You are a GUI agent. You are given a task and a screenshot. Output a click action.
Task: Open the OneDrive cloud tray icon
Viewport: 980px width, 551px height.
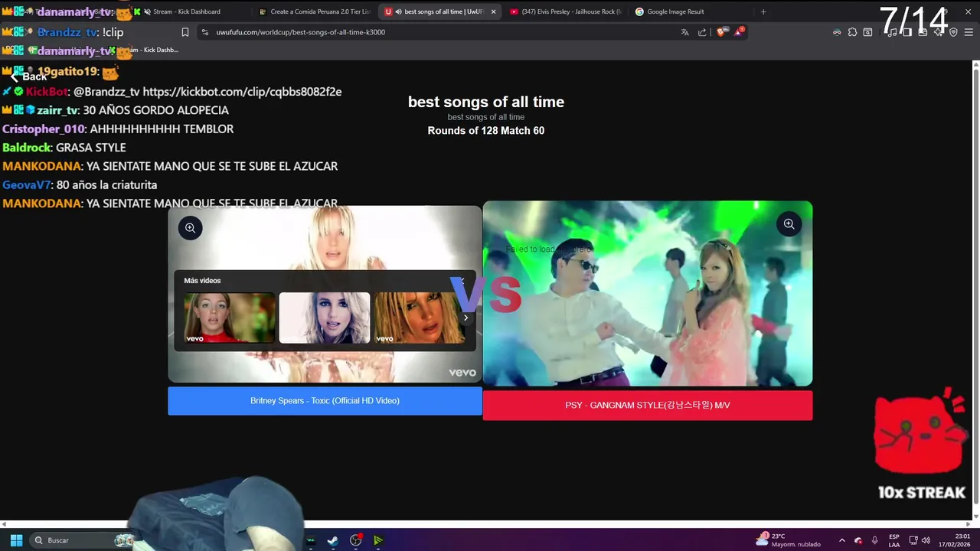(x=858, y=540)
